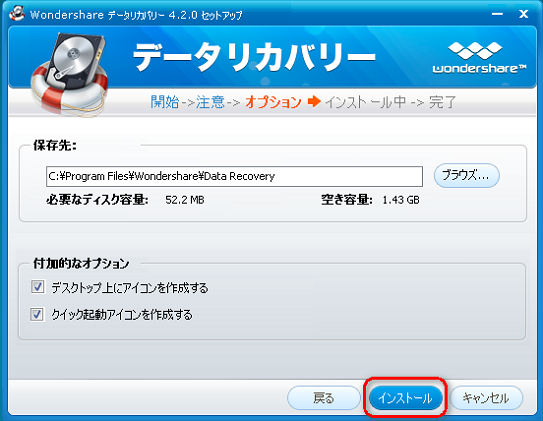Click the title bar app icon
This screenshot has width=543, height=421.
tap(16, 13)
